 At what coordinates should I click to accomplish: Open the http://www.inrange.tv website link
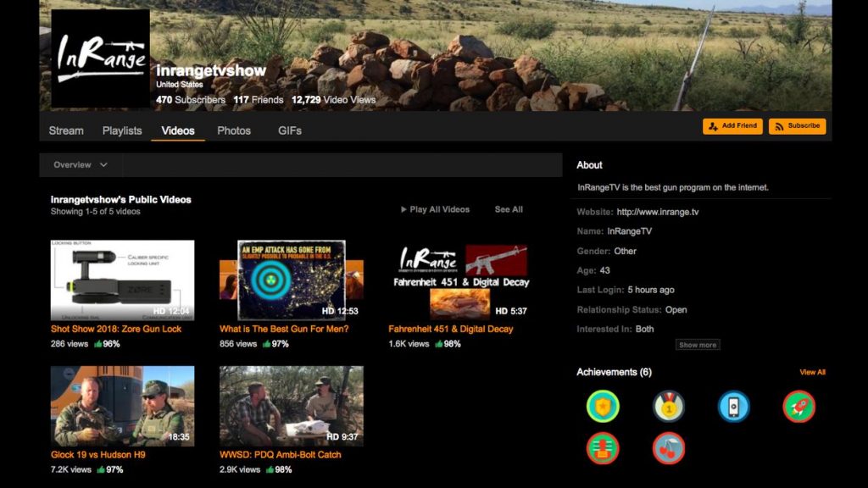[x=658, y=212]
